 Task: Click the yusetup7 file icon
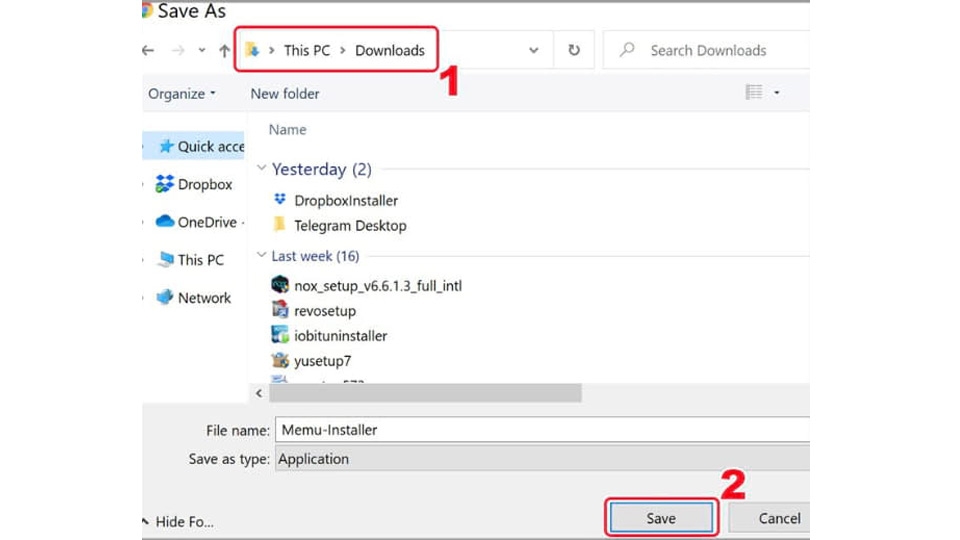pyautogui.click(x=280, y=359)
